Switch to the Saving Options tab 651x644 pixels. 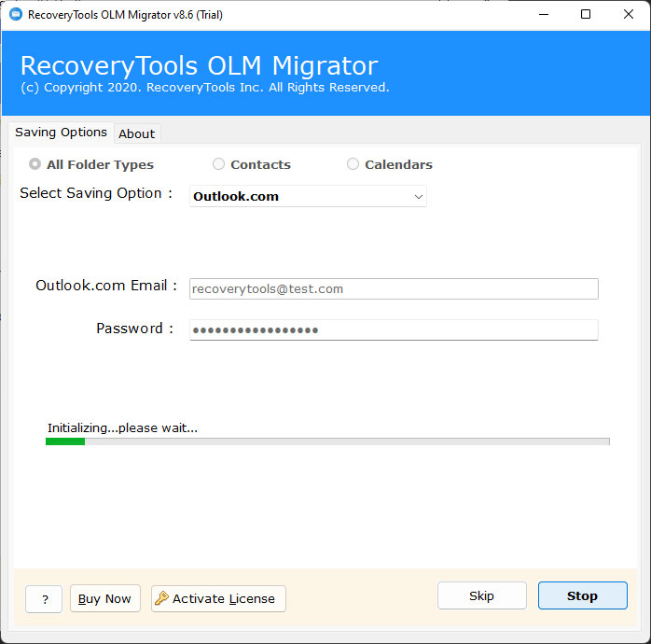[61, 133]
